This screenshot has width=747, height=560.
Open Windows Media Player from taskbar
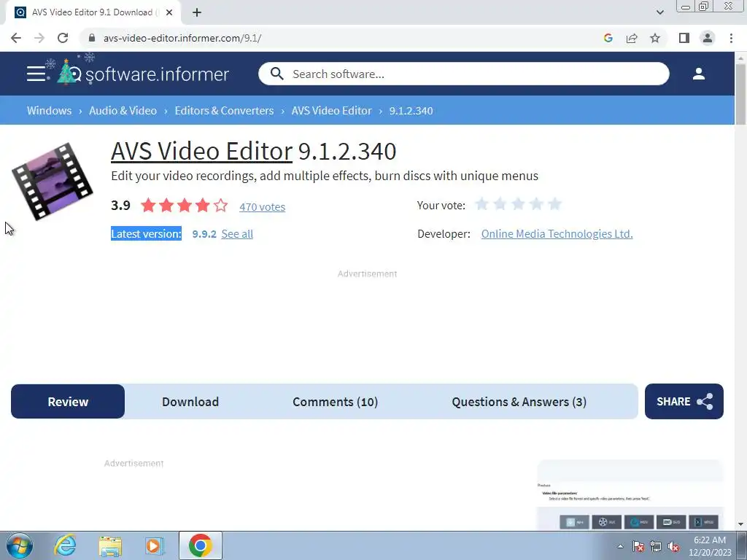[x=154, y=545]
